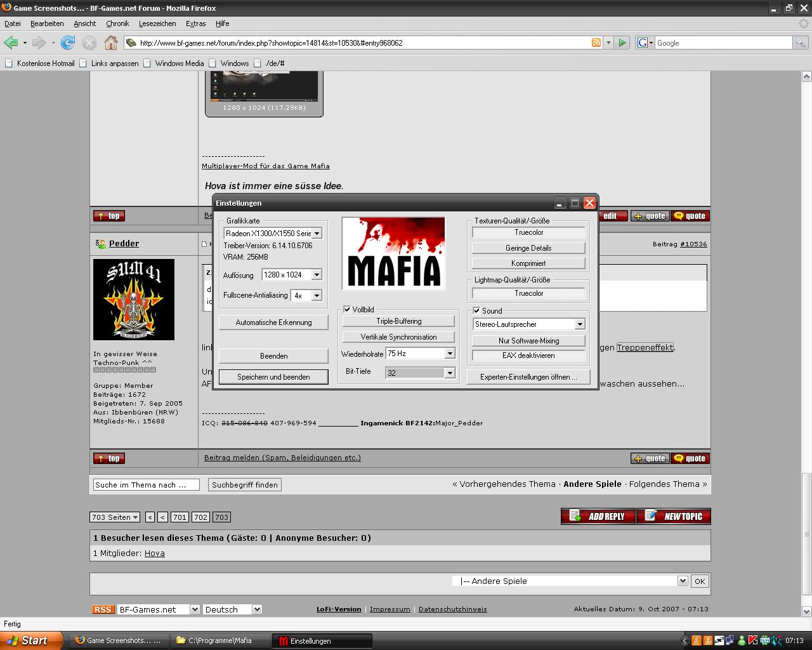Image resolution: width=812 pixels, height=650 pixels.
Task: Toggle the Sound checkbox
Action: pyautogui.click(x=477, y=310)
